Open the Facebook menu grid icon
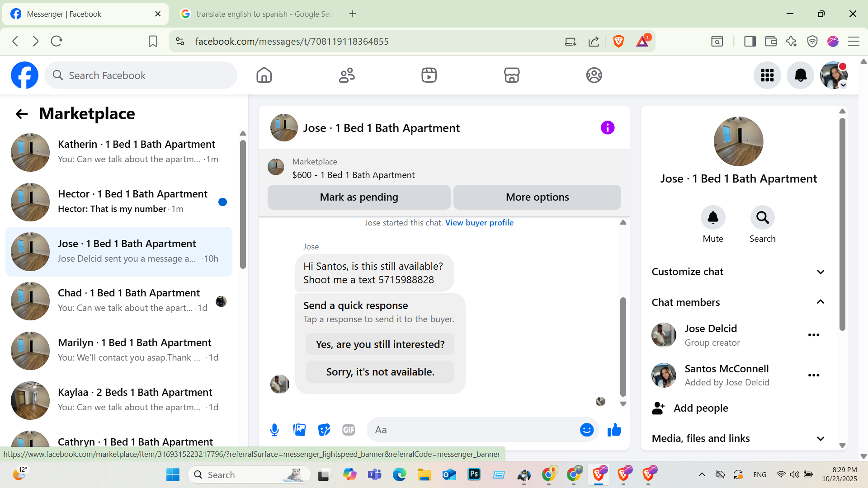868x488 pixels. coord(767,75)
